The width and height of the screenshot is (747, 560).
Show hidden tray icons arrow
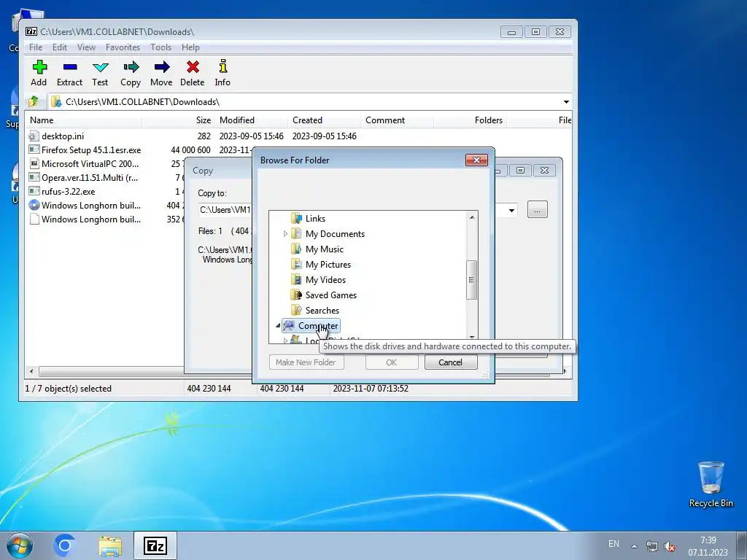tap(634, 546)
